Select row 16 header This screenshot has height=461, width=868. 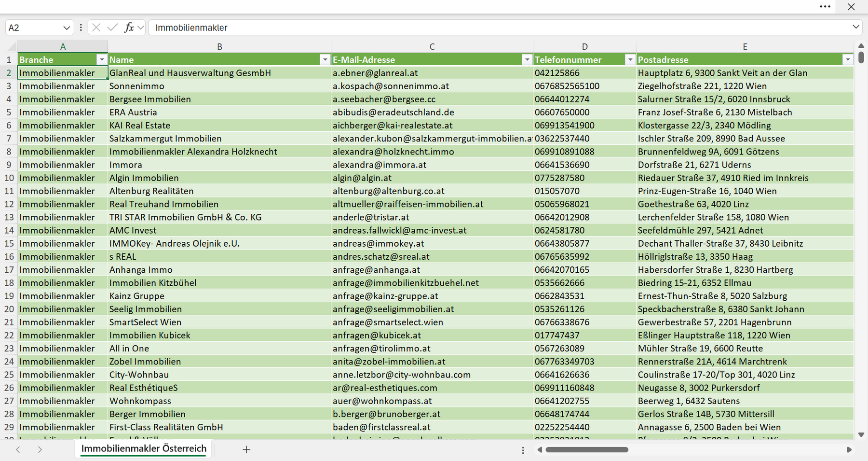click(x=9, y=256)
